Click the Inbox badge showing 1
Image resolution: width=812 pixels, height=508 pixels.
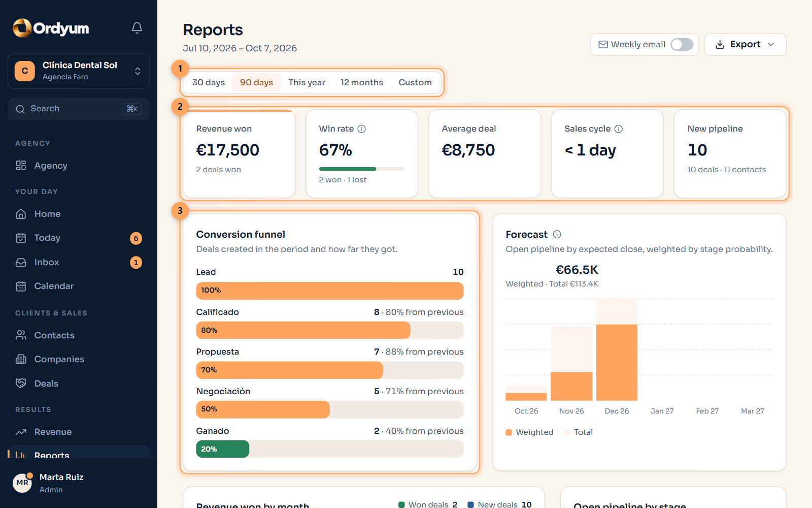pos(136,263)
